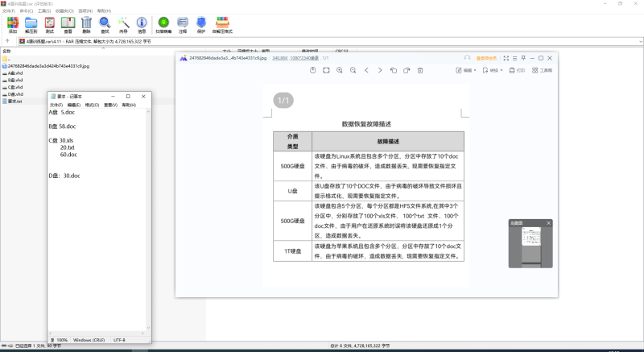Open Notepad 编辑(E) menu
Viewport: 644px width, 352px height.
(x=74, y=106)
